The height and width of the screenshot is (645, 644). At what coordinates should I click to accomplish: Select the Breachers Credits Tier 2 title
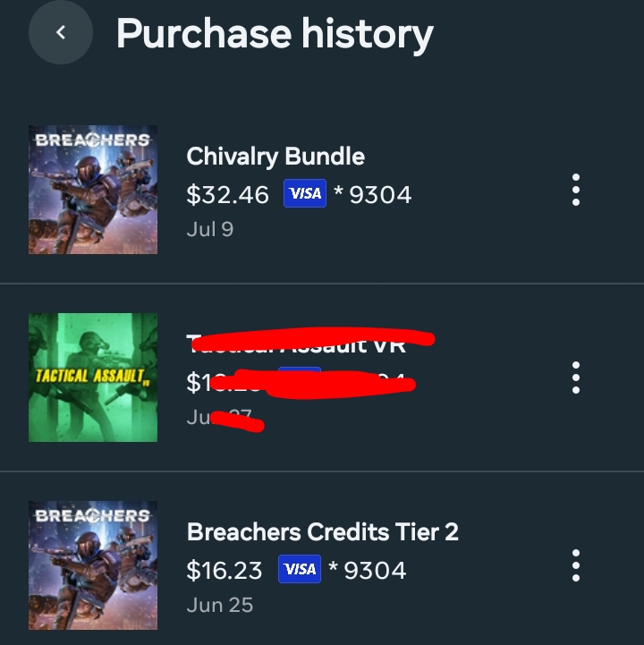pos(322,532)
